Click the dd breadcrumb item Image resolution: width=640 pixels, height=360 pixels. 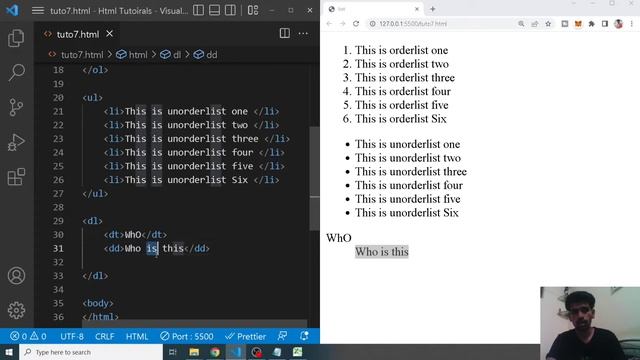(211, 55)
